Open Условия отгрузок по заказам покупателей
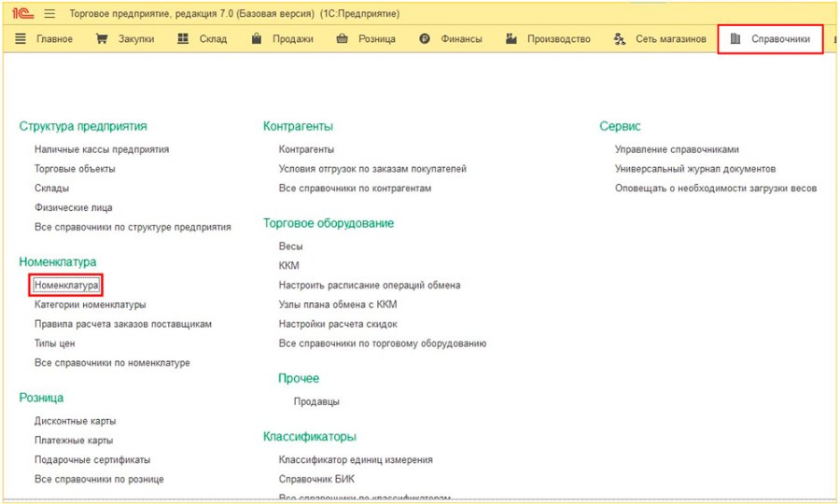840x504 pixels. click(372, 169)
